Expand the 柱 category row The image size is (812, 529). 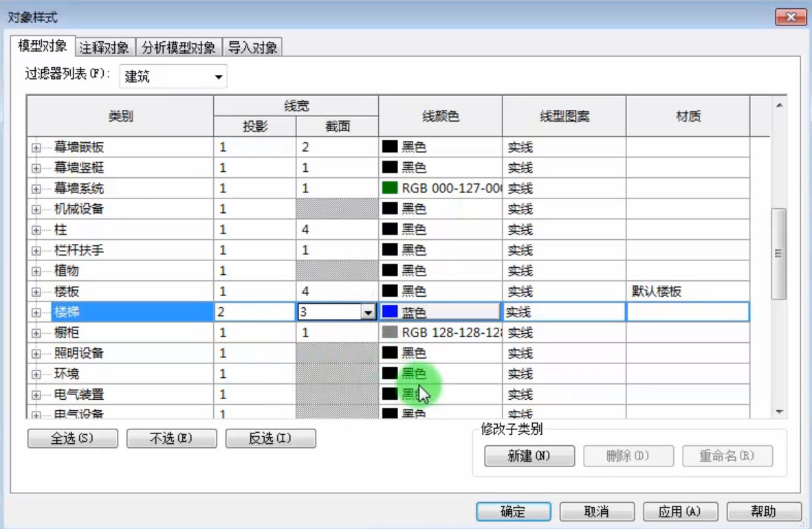coord(36,230)
